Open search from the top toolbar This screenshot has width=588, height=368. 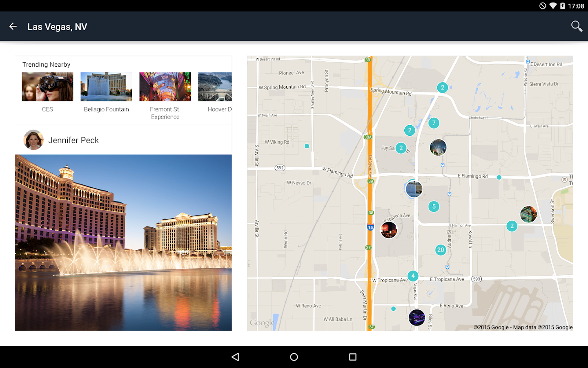pos(577,26)
